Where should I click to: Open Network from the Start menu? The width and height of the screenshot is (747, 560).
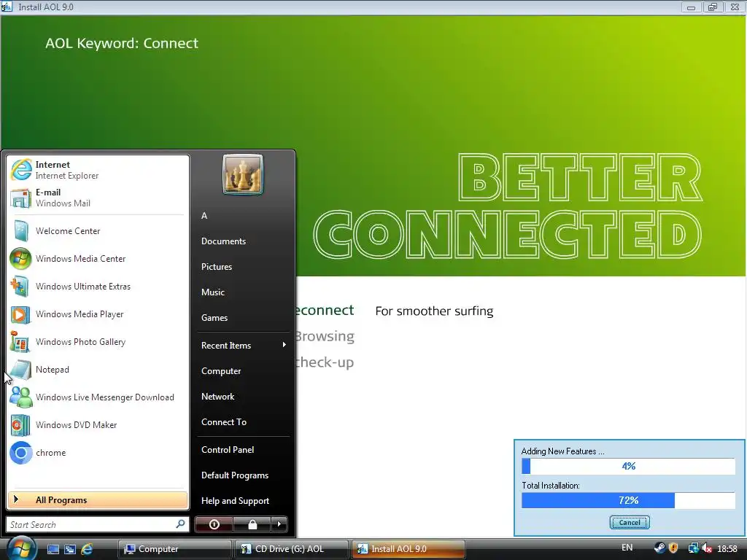(x=243, y=396)
